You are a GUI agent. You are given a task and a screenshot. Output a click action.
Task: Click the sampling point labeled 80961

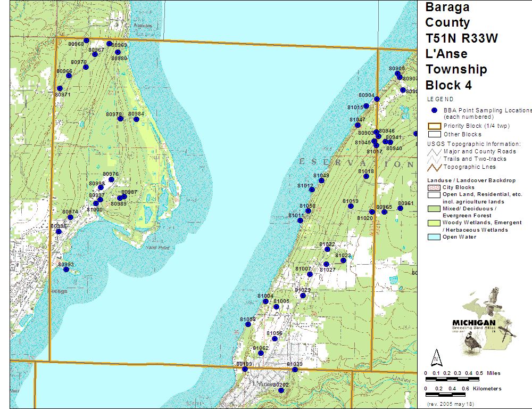pos(400,208)
